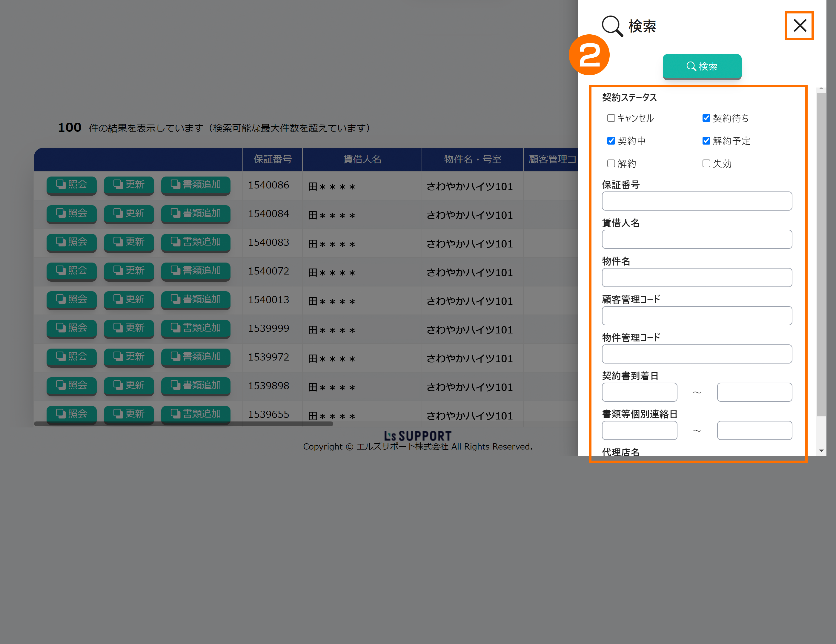Click scroll-down arrow of search panel scrollbar
The width and height of the screenshot is (836, 644).
[821, 451]
